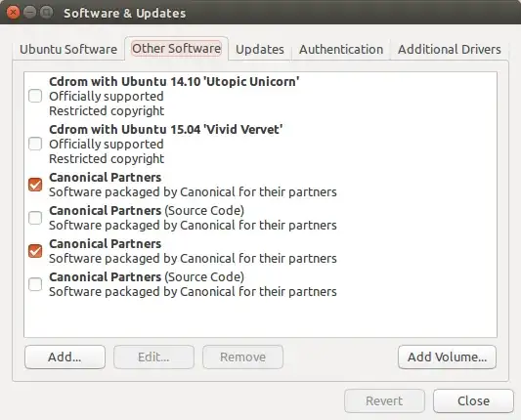Click the Add Volume... button

pyautogui.click(x=447, y=357)
